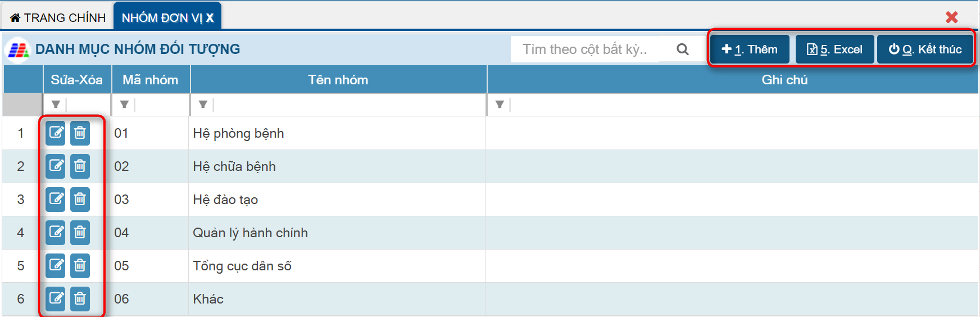Screen dimensions: 980x317
Task: Switch to the TRANG CHÍNH tab
Action: [58, 18]
